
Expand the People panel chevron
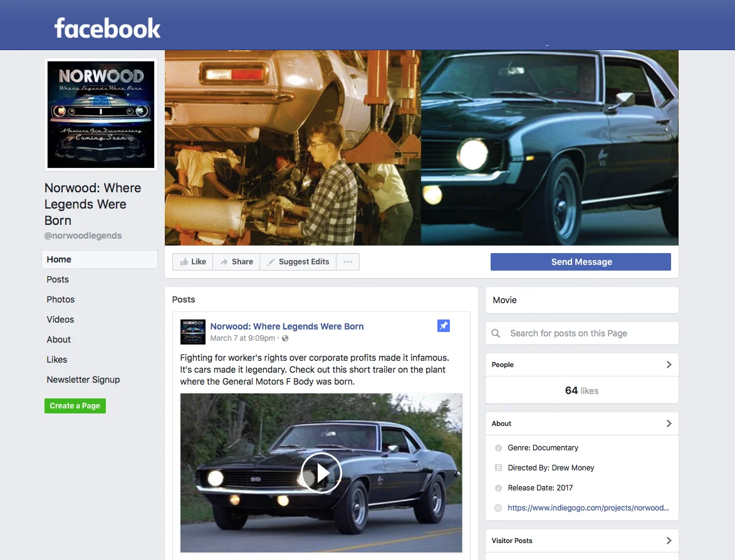pos(669,365)
